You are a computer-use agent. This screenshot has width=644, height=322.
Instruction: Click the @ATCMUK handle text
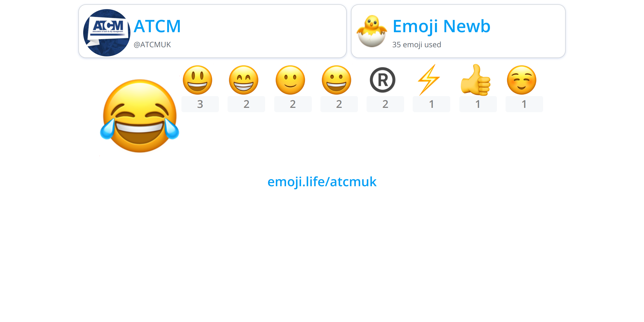coord(152,45)
